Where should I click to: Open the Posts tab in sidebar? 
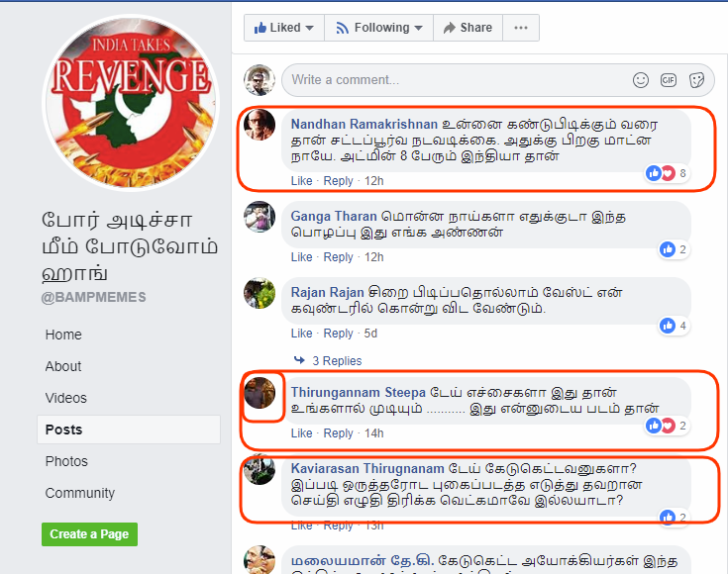[129, 430]
